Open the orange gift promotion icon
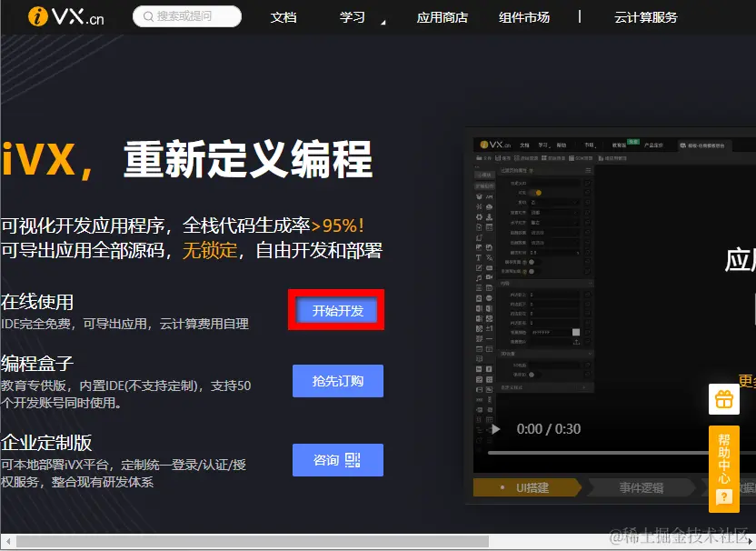Image resolution: width=756 pixels, height=551 pixels. click(724, 399)
